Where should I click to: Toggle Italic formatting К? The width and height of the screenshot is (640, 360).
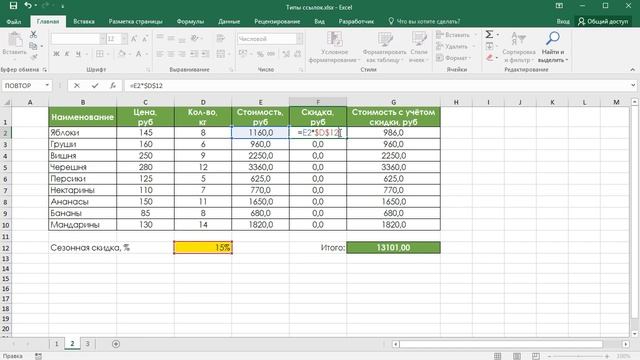67,54
